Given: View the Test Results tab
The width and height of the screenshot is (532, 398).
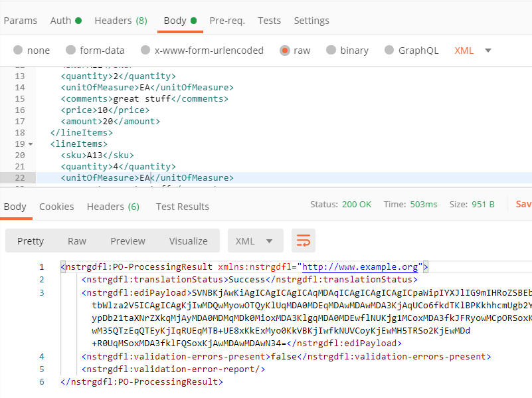Looking at the screenshot, I should 182,207.
